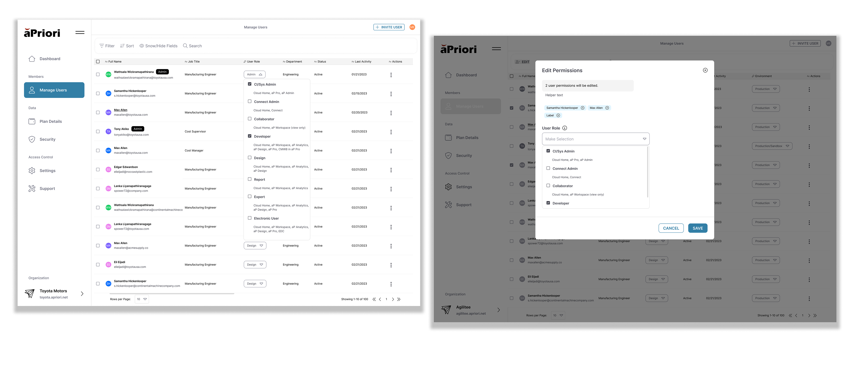Open Production/Sandbox environment dropdown in right window
The image size is (868, 379).
pyautogui.click(x=772, y=146)
